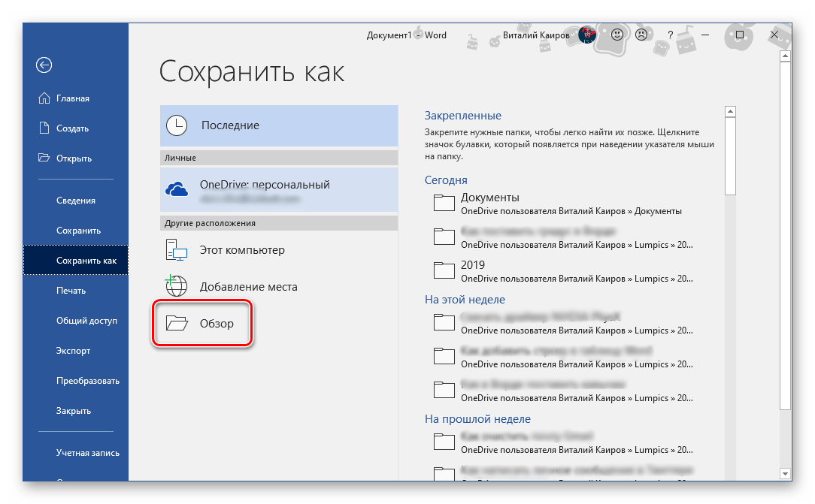Click the Закрепленные heading

pyautogui.click(x=463, y=116)
